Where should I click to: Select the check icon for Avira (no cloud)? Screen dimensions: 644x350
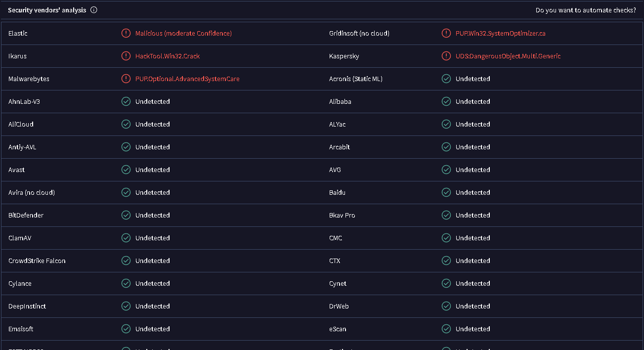(x=126, y=192)
